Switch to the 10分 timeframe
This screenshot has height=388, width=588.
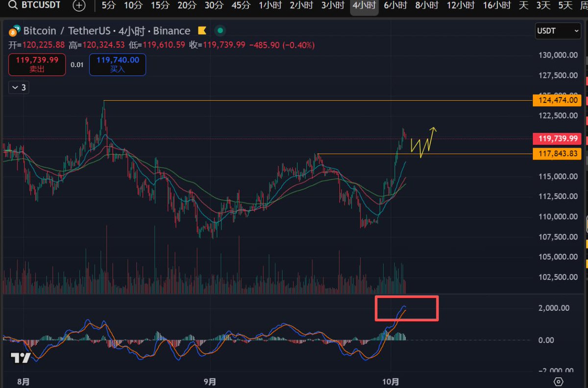(x=133, y=6)
